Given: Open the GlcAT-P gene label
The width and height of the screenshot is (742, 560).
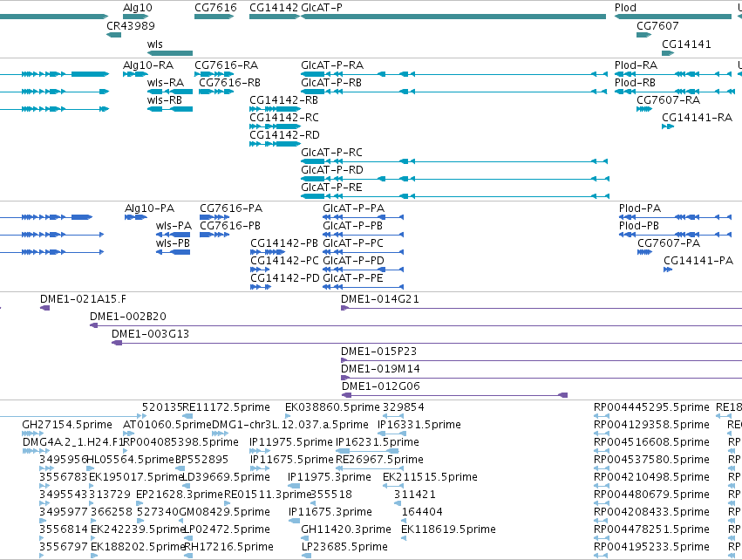Looking at the screenshot, I should tap(322, 8).
